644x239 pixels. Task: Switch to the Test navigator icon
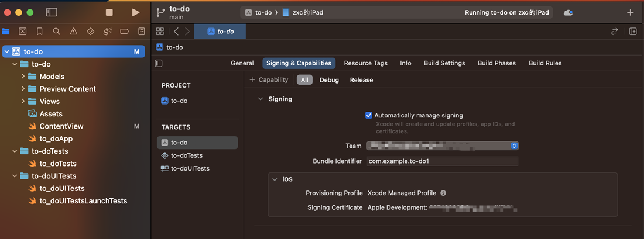90,32
